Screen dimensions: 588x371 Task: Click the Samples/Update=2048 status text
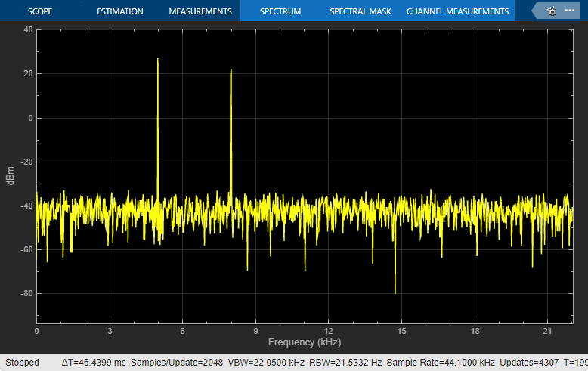(x=177, y=363)
